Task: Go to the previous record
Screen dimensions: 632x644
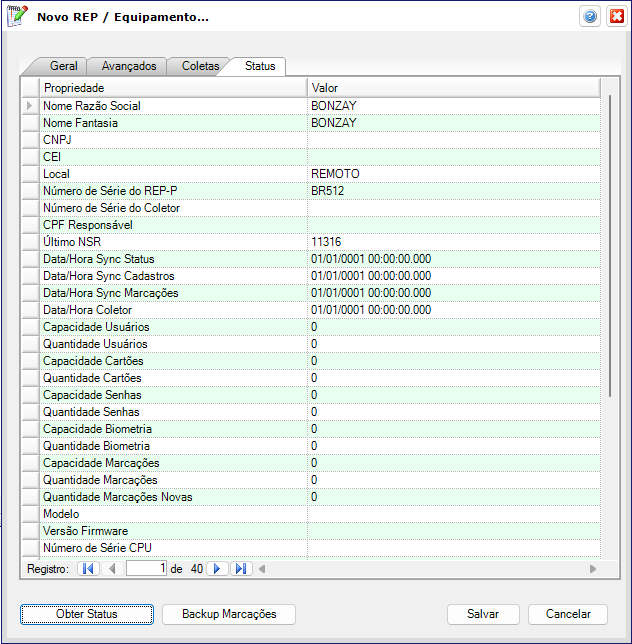Action: click(112, 569)
